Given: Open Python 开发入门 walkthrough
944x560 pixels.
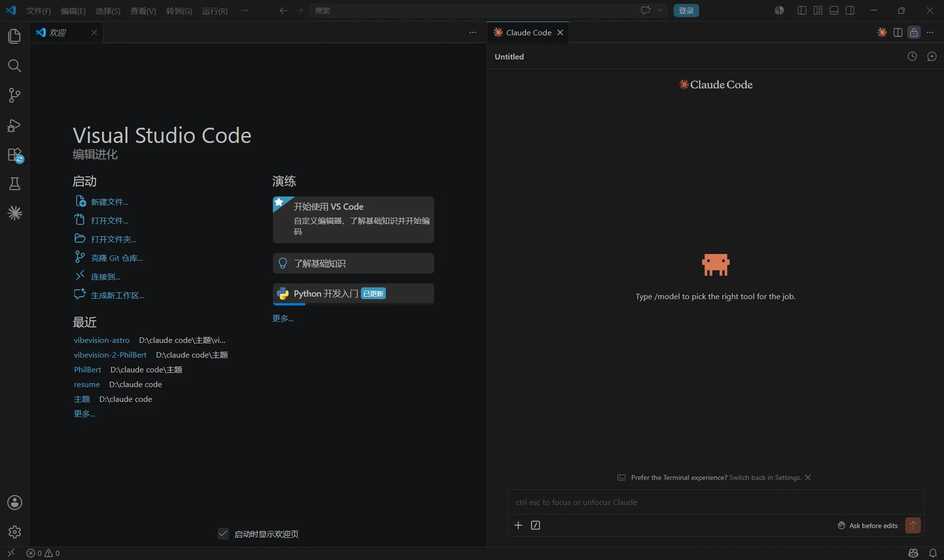Looking at the screenshot, I should coord(353,294).
